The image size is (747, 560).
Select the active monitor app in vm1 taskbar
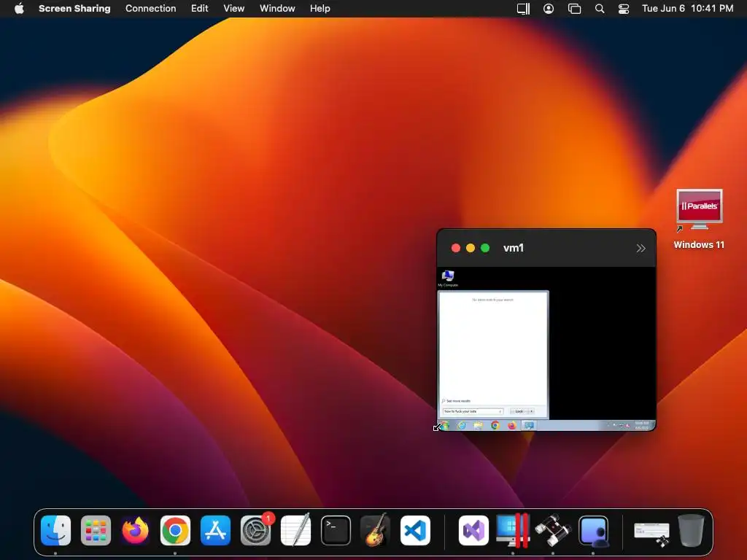click(x=529, y=426)
